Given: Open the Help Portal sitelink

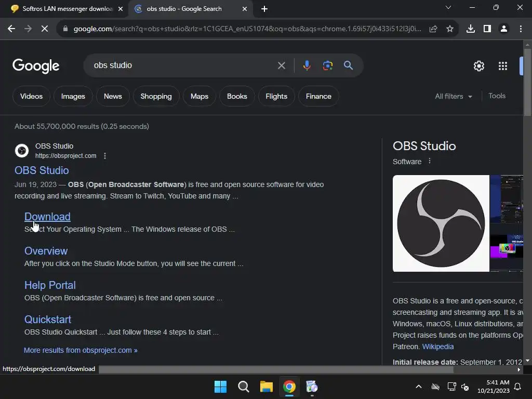Looking at the screenshot, I should point(50,285).
